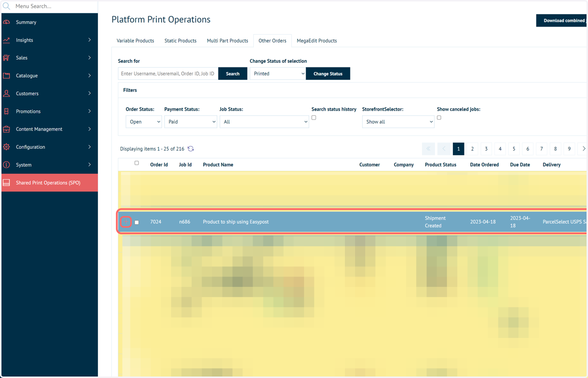588x378 pixels.
Task: Click 'Product to ship using Easypost' text
Action: point(236,222)
